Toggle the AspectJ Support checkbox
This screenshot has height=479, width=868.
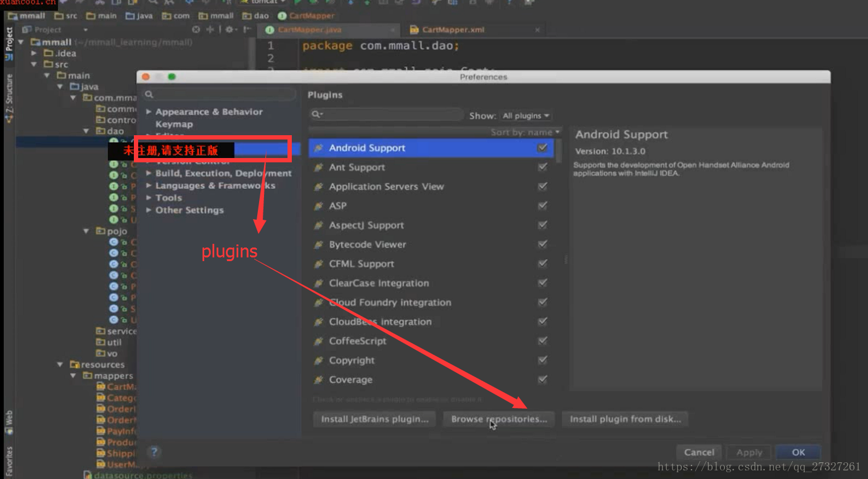(x=542, y=225)
